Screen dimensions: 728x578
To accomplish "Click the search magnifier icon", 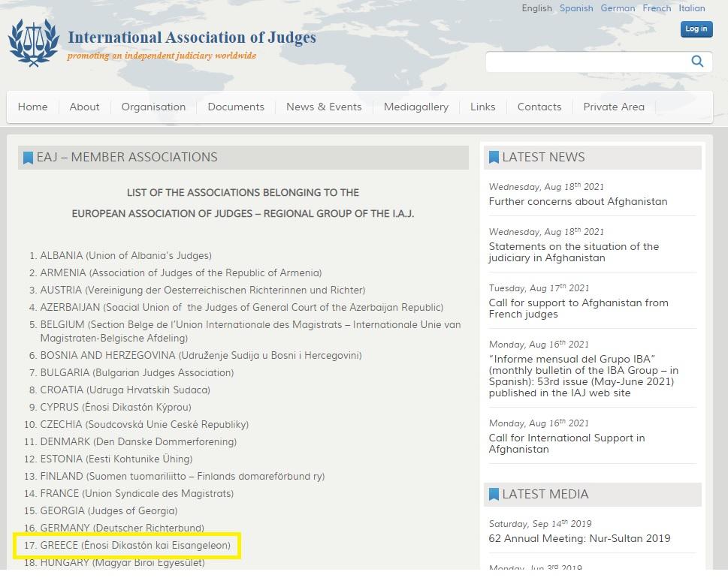I will coord(697,62).
